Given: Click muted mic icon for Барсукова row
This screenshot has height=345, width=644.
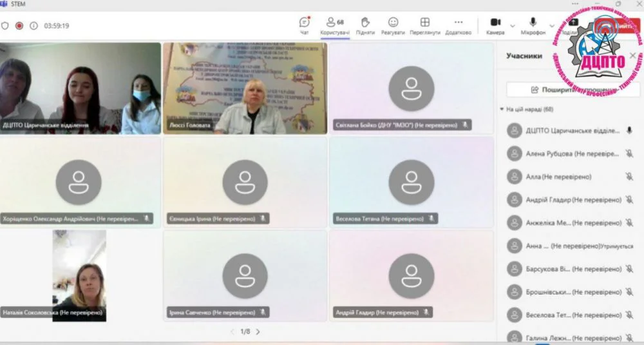Looking at the screenshot, I should pos(629,269).
